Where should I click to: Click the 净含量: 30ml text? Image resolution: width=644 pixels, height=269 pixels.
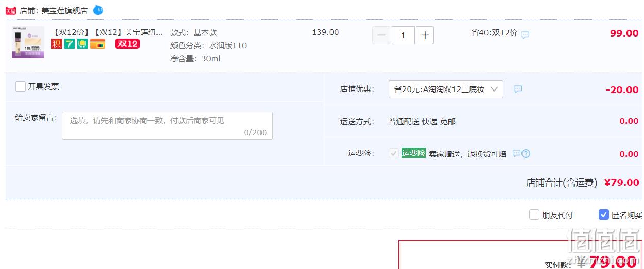point(196,59)
